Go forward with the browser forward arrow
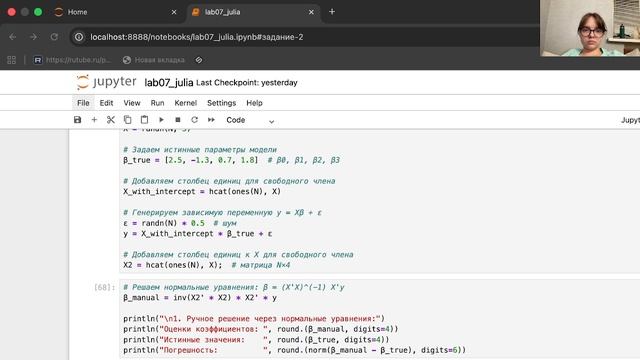Viewport: 640px width, 360px height. click(33, 37)
